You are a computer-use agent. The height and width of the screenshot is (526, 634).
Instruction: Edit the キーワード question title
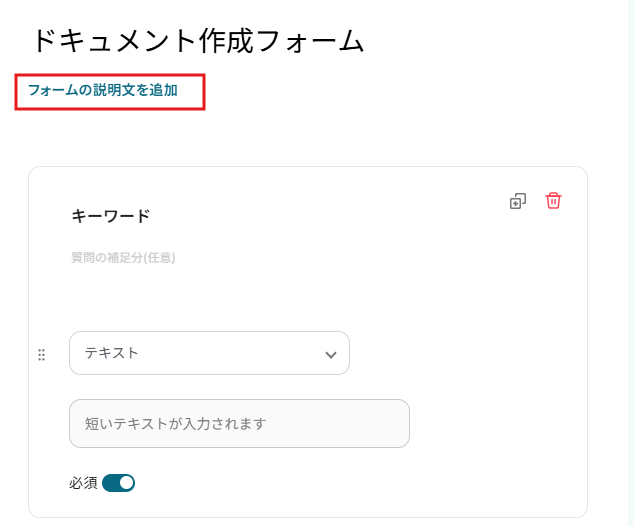tap(111, 215)
